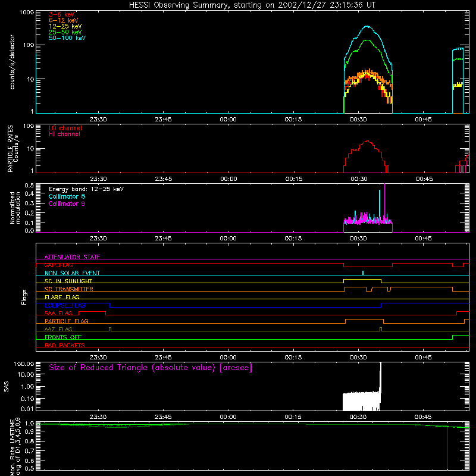The height and width of the screenshot is (476, 476).
Task: Click the tall magenta Collimator 9 spike
Action: point(384,201)
